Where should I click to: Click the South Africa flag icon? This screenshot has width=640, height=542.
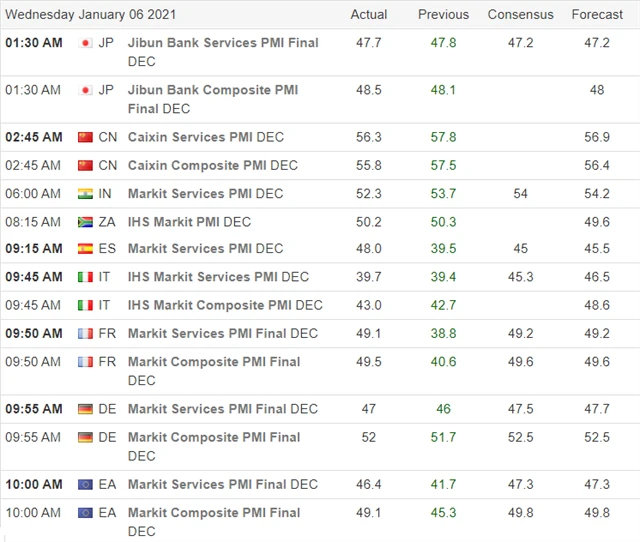(85, 222)
